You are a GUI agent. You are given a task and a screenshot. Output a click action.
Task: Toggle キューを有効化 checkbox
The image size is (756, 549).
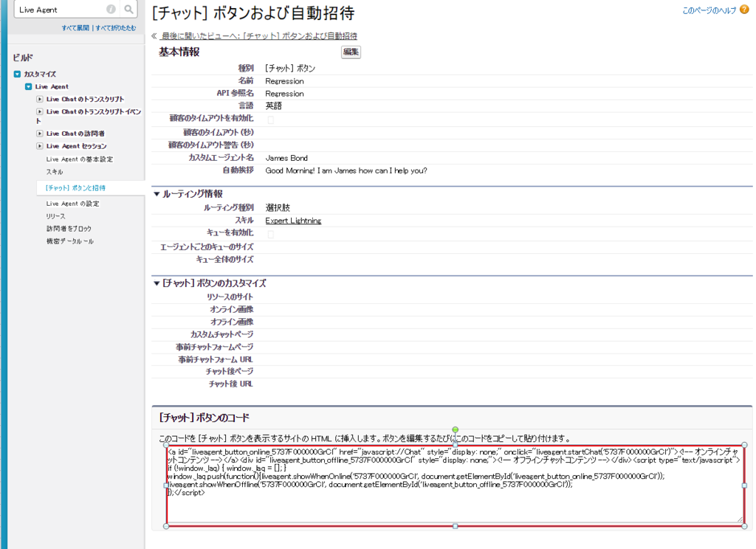[x=270, y=234]
